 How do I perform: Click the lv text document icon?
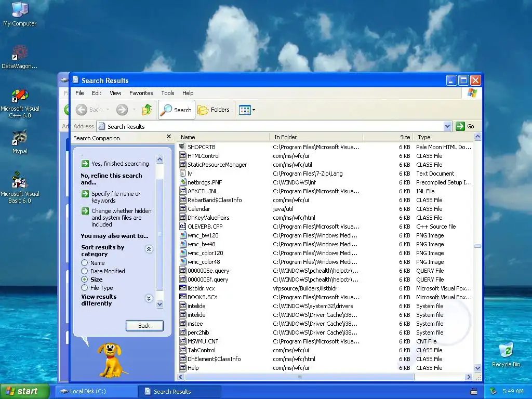click(x=182, y=174)
